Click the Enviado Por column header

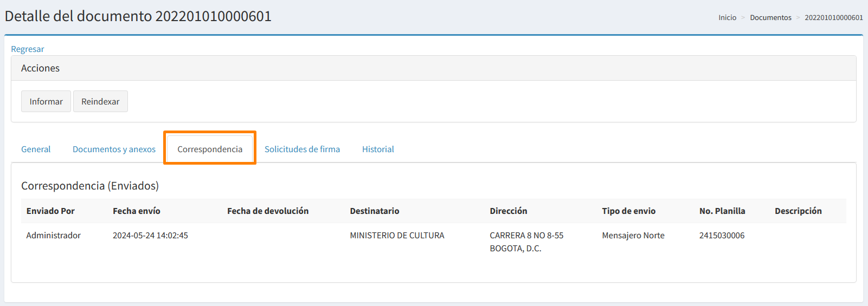pos(50,211)
